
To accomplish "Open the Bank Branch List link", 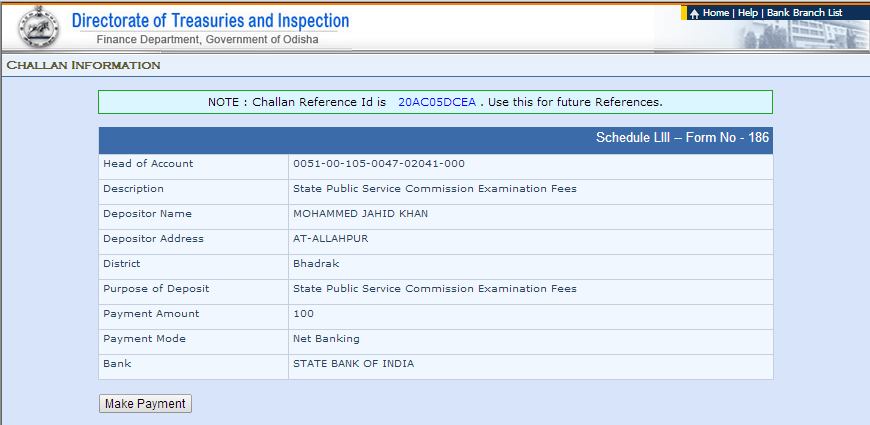I will coord(805,13).
